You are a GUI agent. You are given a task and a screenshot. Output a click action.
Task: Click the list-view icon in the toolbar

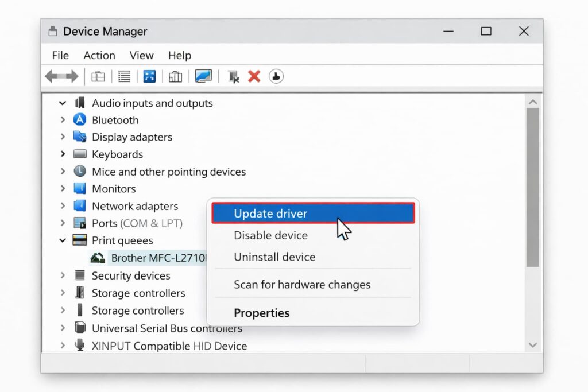[124, 76]
